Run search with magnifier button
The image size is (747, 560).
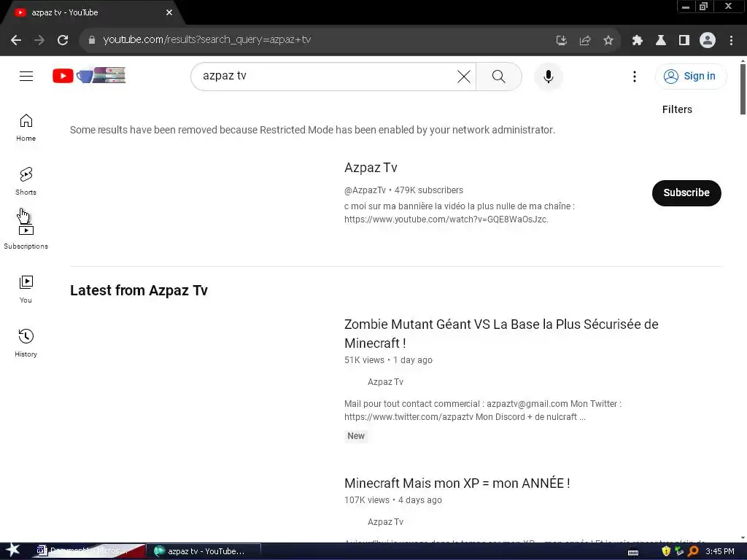499,76
